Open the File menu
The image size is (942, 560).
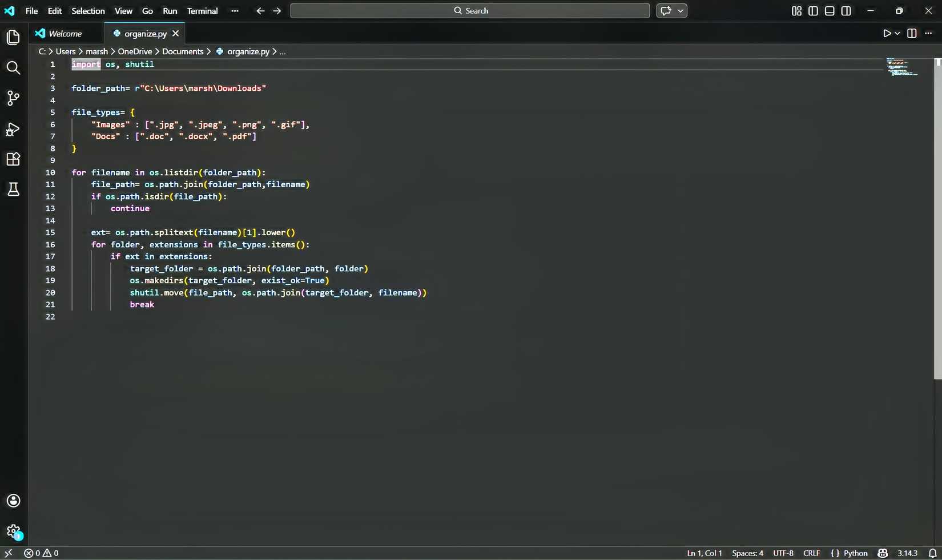pyautogui.click(x=32, y=11)
